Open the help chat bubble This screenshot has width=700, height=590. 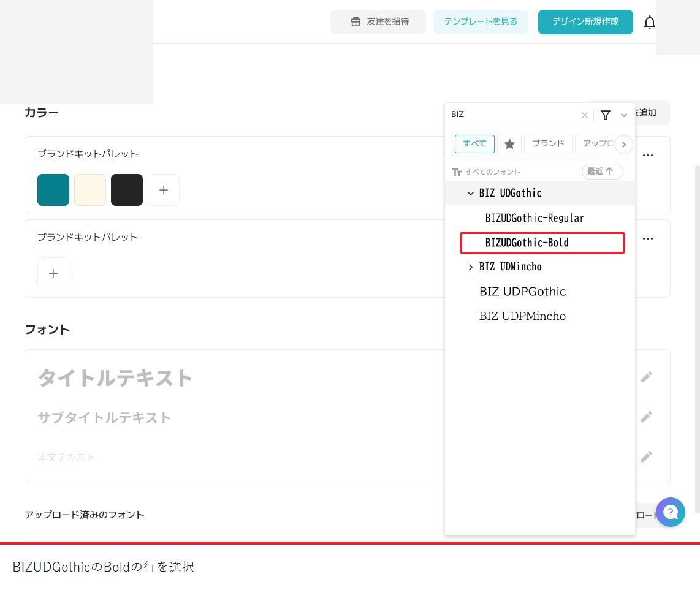click(x=670, y=512)
